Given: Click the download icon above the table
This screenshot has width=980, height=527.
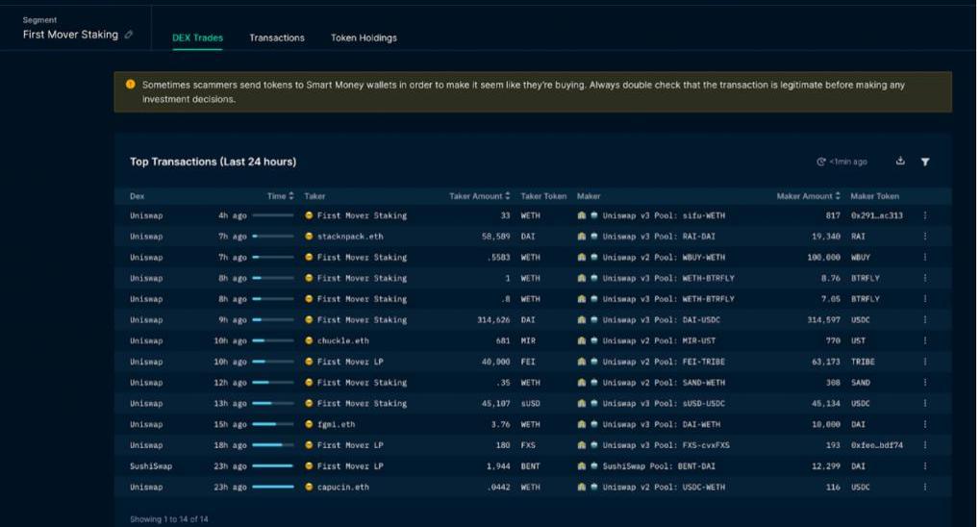Looking at the screenshot, I should [900, 162].
